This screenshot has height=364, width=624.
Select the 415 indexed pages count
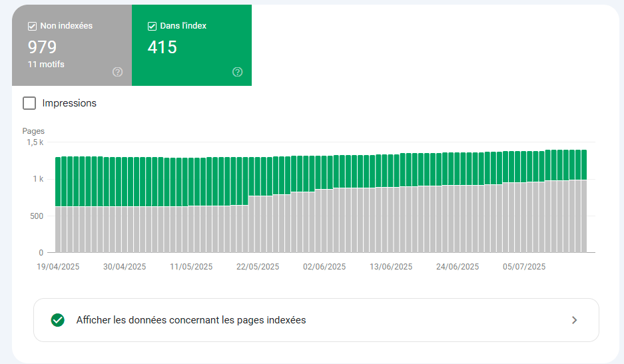tap(162, 47)
